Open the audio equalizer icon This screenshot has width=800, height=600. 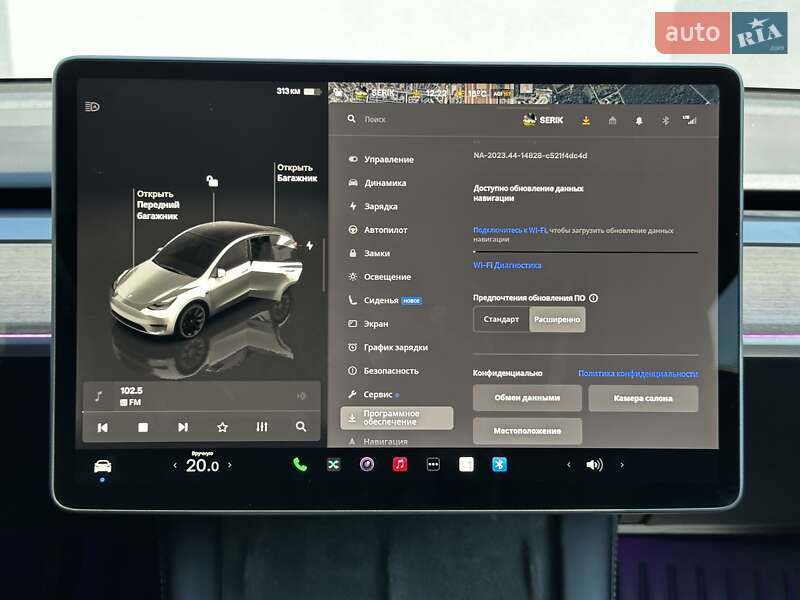click(x=262, y=427)
